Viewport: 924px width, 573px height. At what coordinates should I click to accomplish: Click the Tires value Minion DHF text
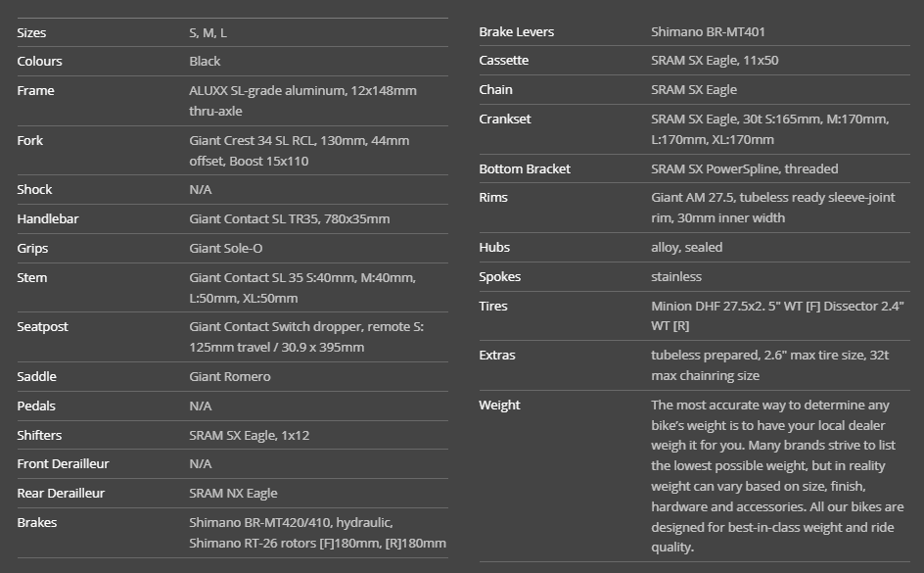[x=777, y=315]
